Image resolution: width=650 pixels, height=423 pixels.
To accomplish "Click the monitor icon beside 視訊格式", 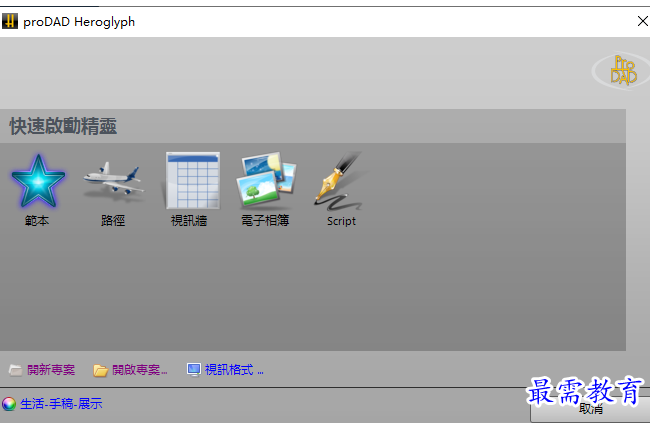I will [194, 370].
